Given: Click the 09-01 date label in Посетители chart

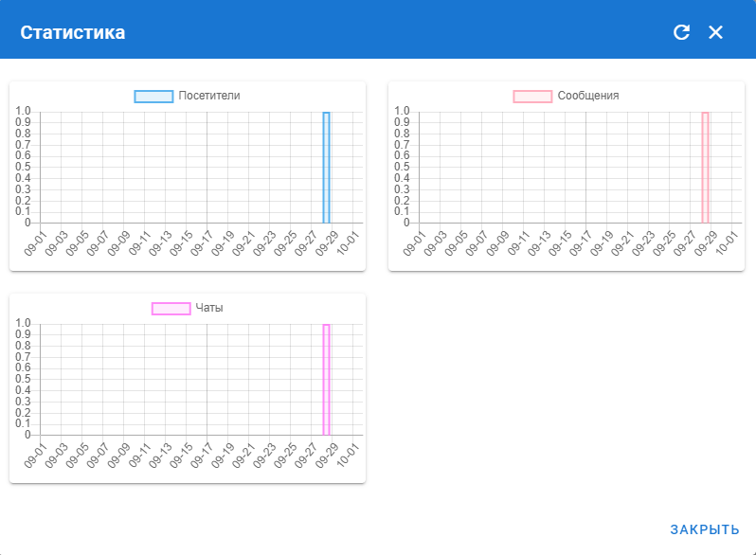Looking at the screenshot, I should (x=34, y=244).
